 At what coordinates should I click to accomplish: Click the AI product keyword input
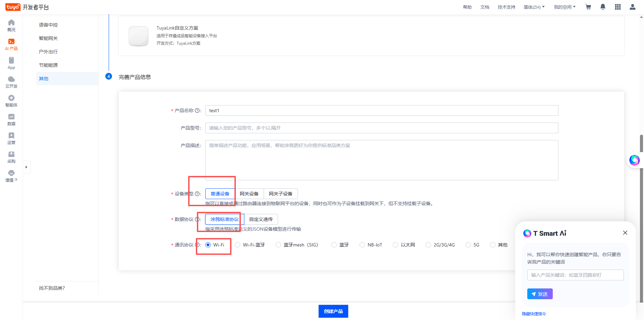[576, 275]
